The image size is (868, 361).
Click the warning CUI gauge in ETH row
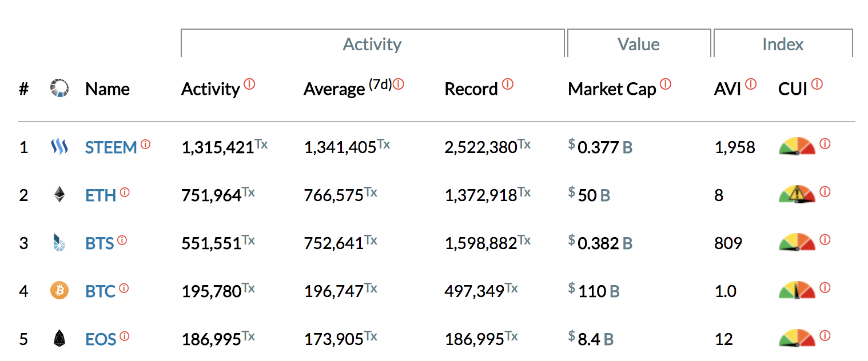[x=797, y=195]
